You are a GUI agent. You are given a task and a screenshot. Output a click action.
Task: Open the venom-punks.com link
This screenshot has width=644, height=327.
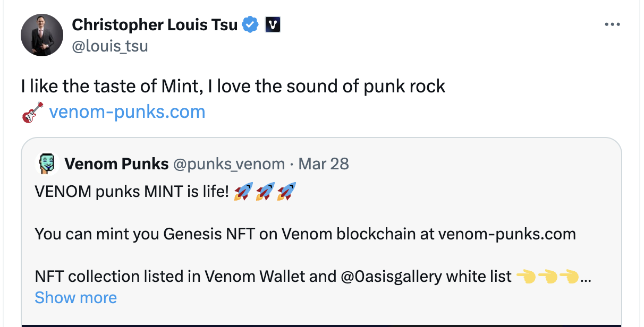(126, 112)
